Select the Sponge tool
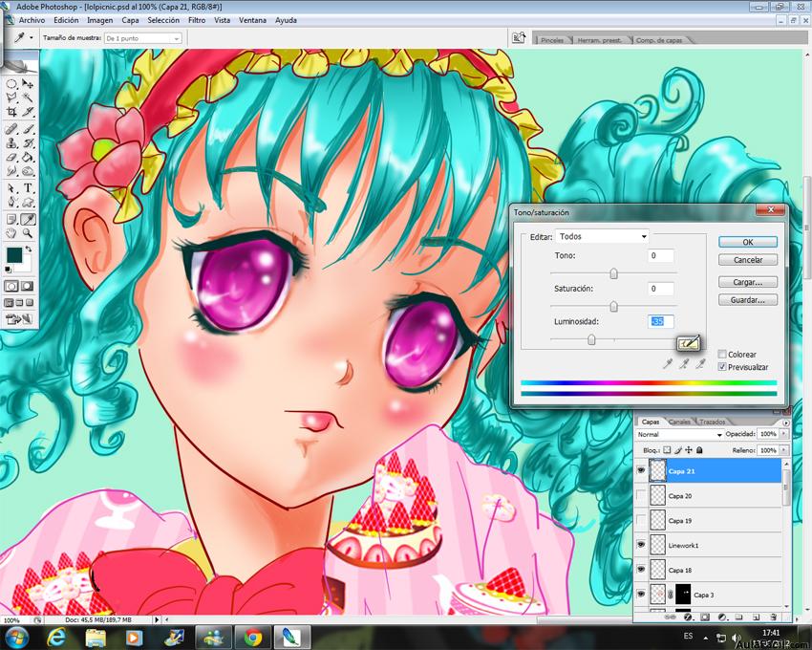The height and width of the screenshot is (650, 812). pos(28,170)
